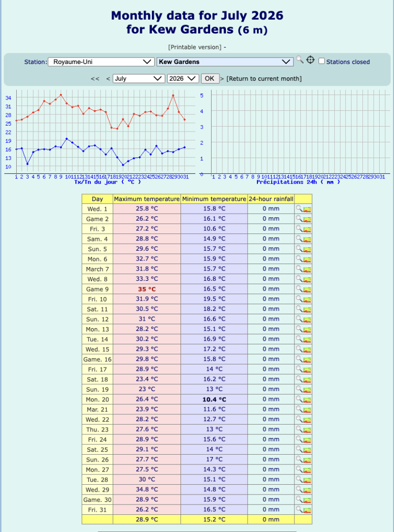
Task: Go to previous month with single arrow
Action: click(x=108, y=79)
